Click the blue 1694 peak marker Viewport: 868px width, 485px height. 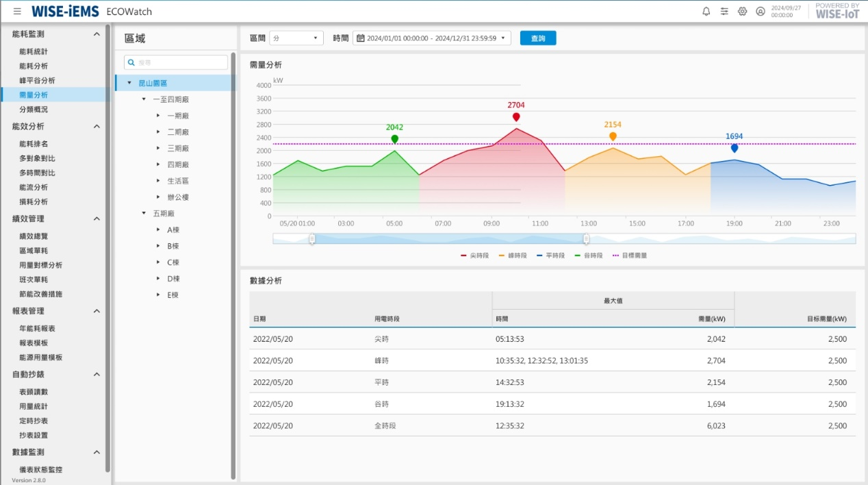coord(735,148)
